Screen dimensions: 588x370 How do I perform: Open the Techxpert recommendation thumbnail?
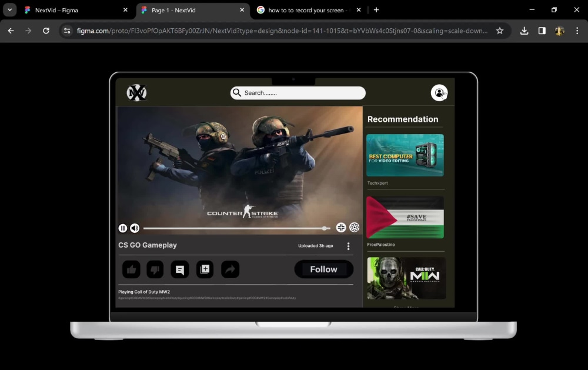(405, 155)
